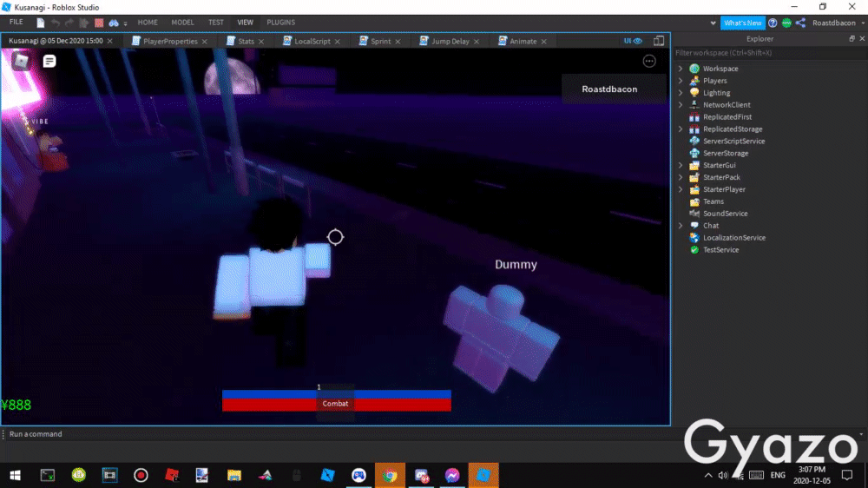The height and width of the screenshot is (488, 868).
Task: Open the Windows Start button
Action: (x=15, y=475)
